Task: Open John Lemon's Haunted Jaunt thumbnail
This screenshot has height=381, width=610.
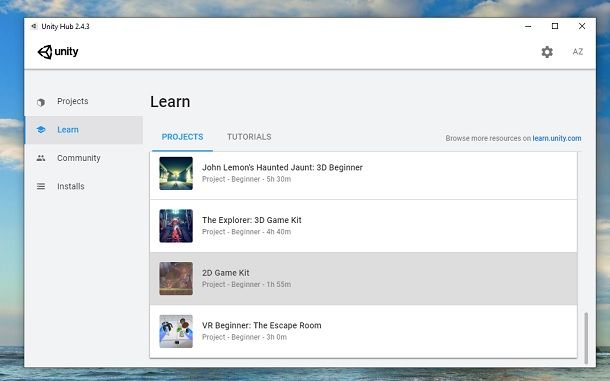Action: pyautogui.click(x=176, y=173)
